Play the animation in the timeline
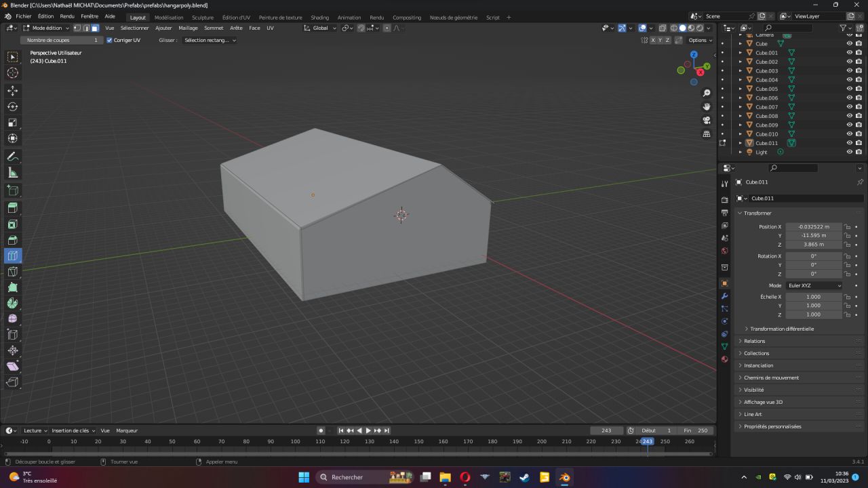This screenshot has height=488, width=868. (368, 430)
